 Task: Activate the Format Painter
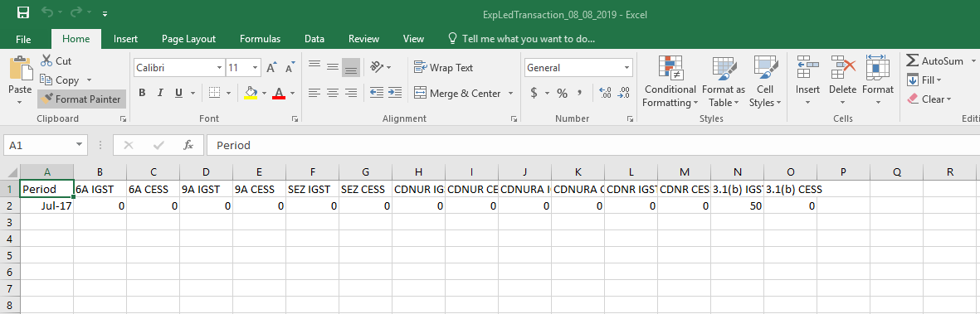(x=81, y=99)
